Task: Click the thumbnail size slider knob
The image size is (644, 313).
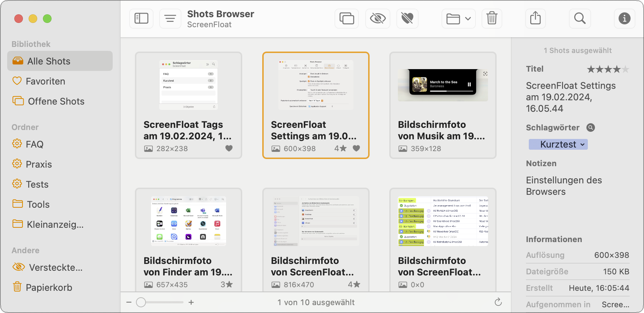Action: (x=141, y=302)
